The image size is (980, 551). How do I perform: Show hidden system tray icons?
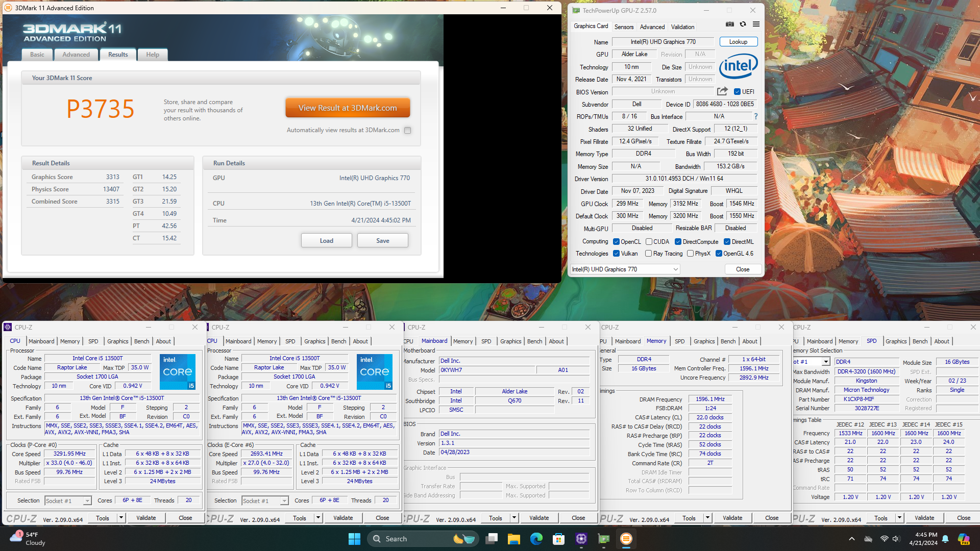pyautogui.click(x=851, y=539)
